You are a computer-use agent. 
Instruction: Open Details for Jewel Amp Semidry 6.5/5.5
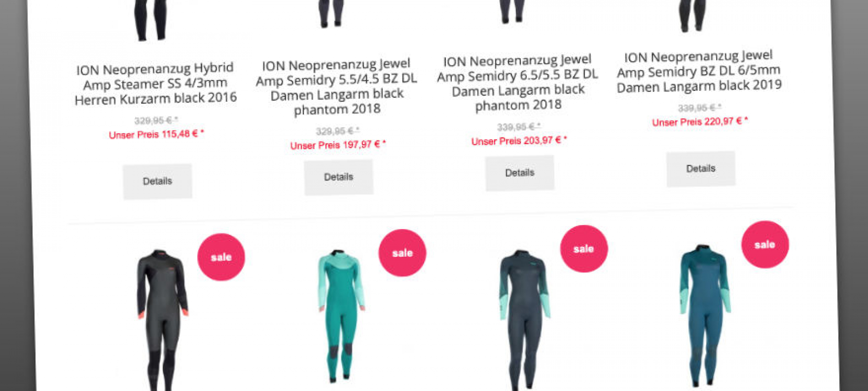[x=520, y=173]
